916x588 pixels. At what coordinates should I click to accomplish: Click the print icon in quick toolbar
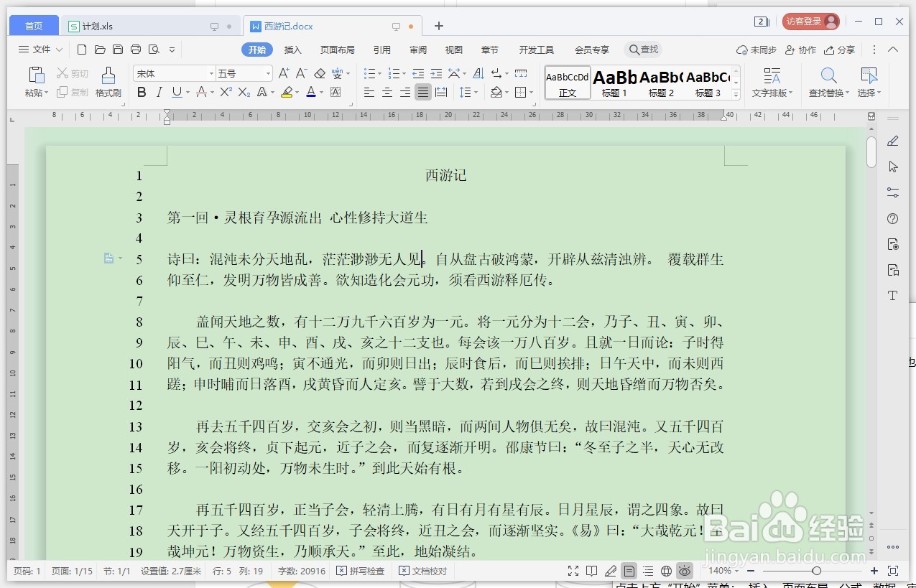[136, 50]
